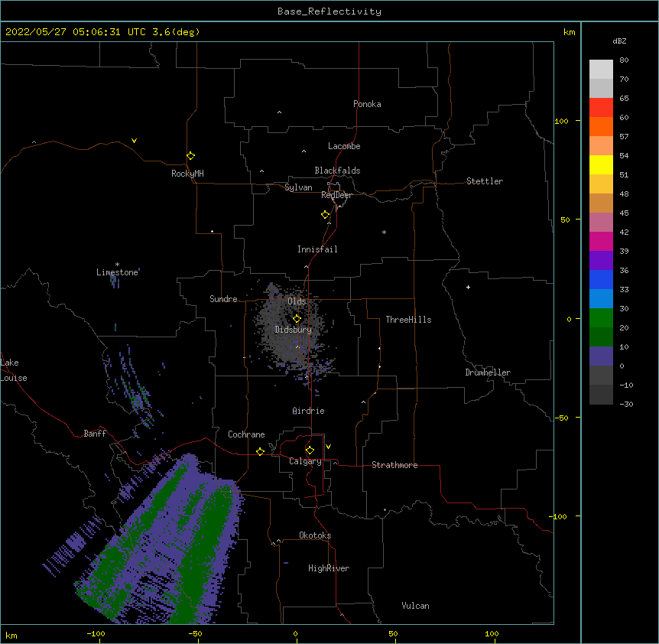Screen dimensions: 659x644
Task: Click the Sylvan label
Action: [298, 187]
